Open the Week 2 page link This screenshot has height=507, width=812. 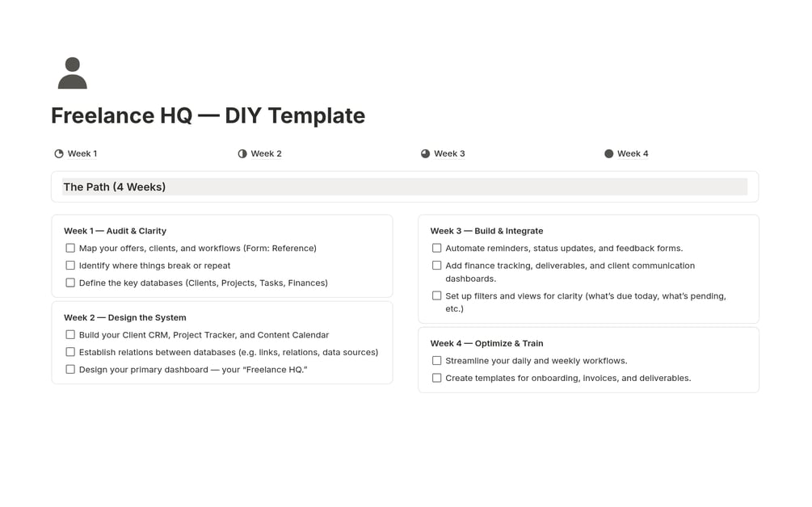[266, 153]
